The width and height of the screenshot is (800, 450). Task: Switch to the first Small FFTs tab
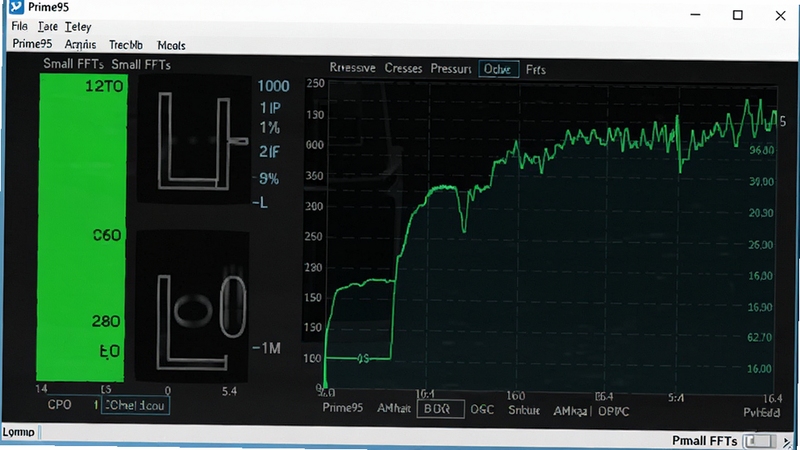(73, 64)
